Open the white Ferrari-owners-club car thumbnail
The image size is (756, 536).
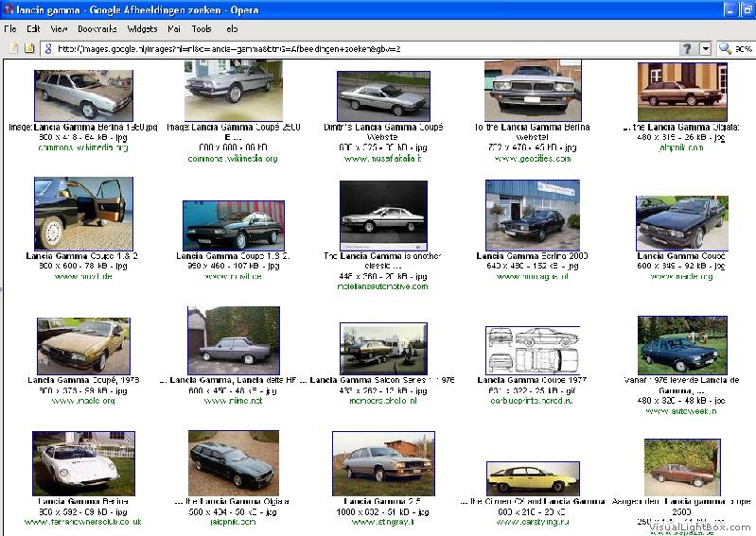click(83, 463)
